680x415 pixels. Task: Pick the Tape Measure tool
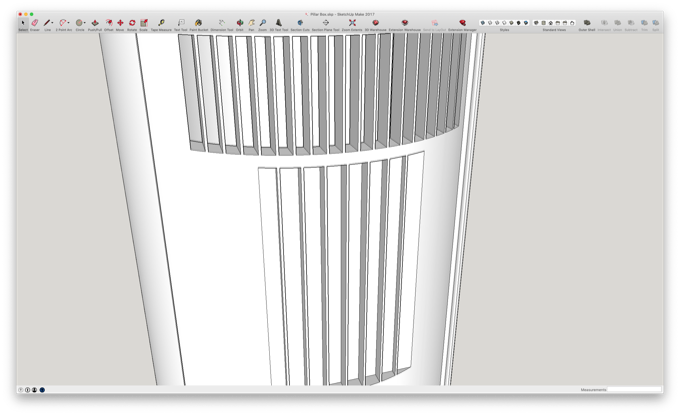coord(161,23)
